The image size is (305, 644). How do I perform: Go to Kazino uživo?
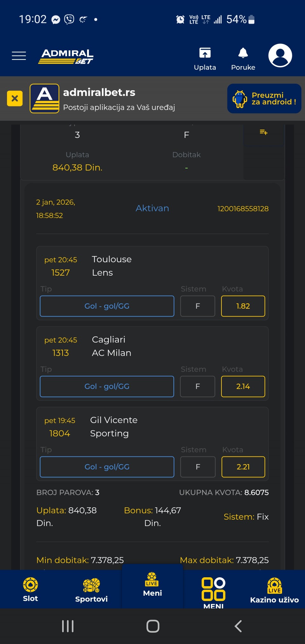(x=274, y=590)
